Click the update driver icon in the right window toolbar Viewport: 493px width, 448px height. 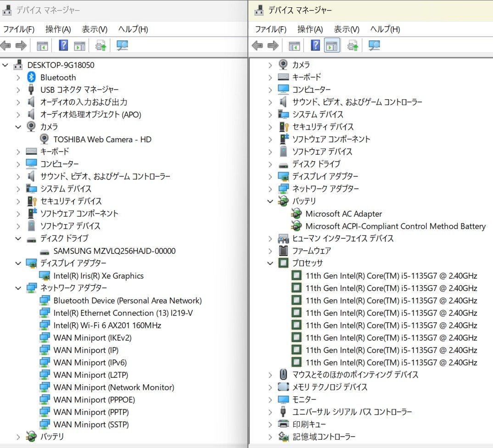point(353,45)
